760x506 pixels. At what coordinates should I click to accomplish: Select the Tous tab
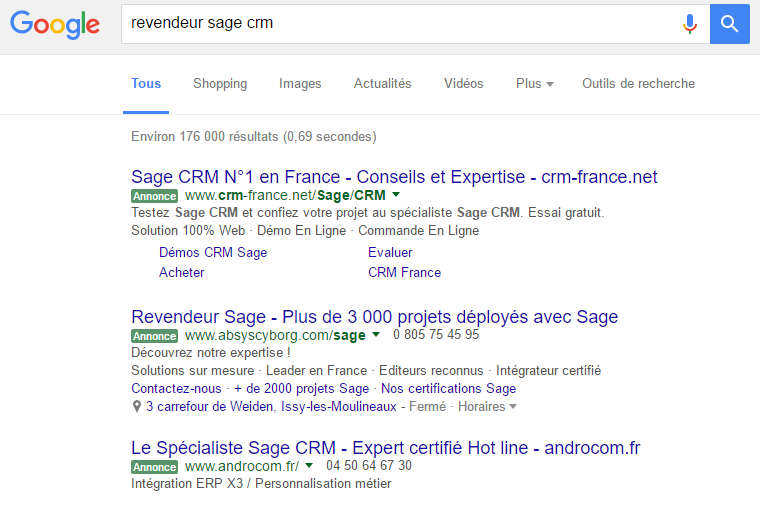pyautogui.click(x=146, y=84)
